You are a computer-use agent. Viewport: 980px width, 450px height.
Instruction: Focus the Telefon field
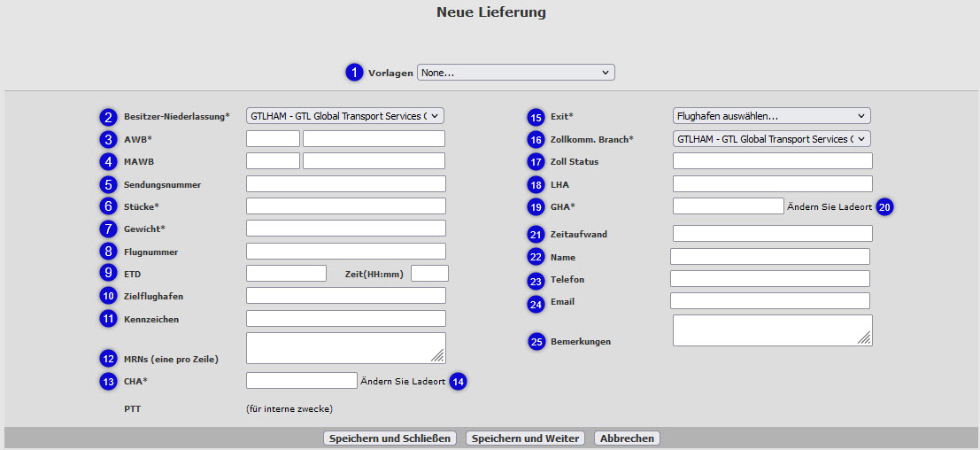point(770,279)
